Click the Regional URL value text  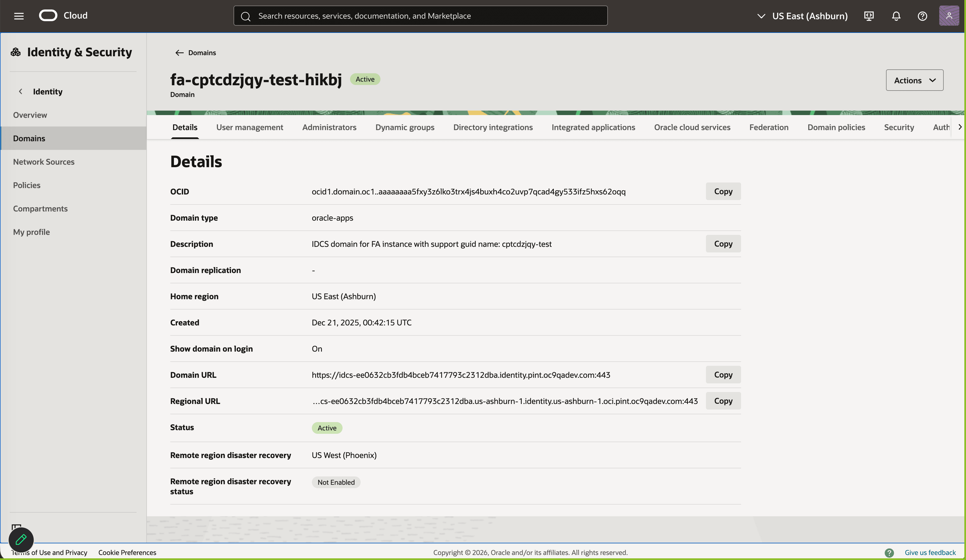point(505,401)
